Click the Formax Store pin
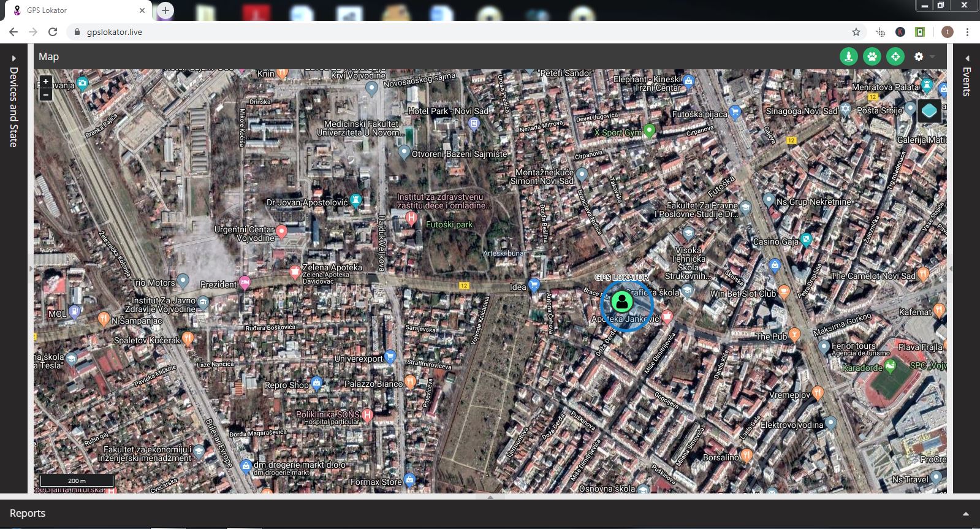The image size is (980, 529). 410,480
